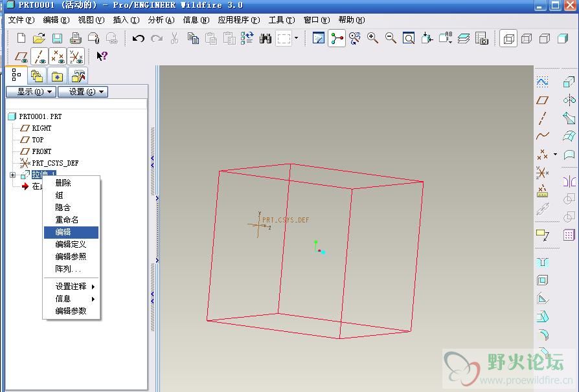The height and width of the screenshot is (392, 579).
Task: Toggle datum axes display
Action: coord(40,57)
